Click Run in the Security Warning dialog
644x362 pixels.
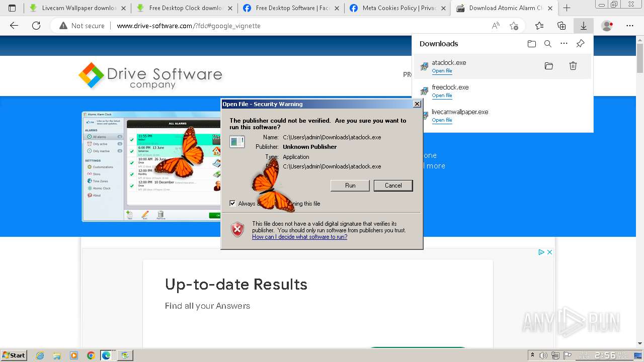pos(350,186)
